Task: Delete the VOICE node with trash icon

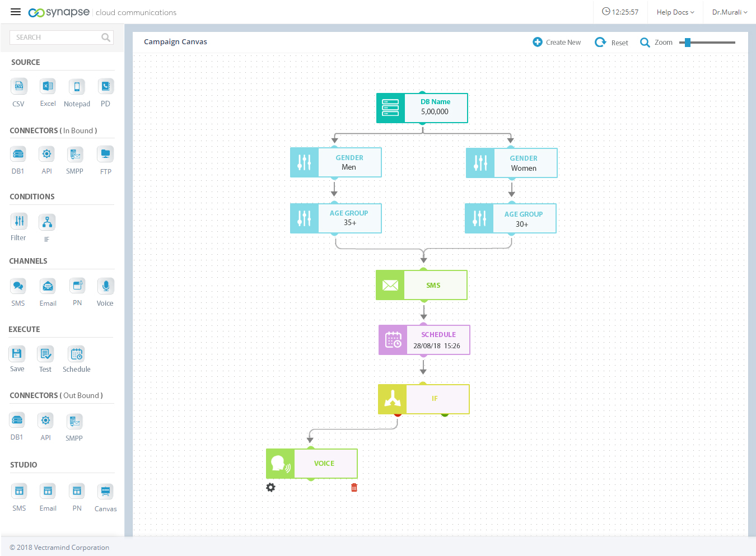Action: (354, 488)
